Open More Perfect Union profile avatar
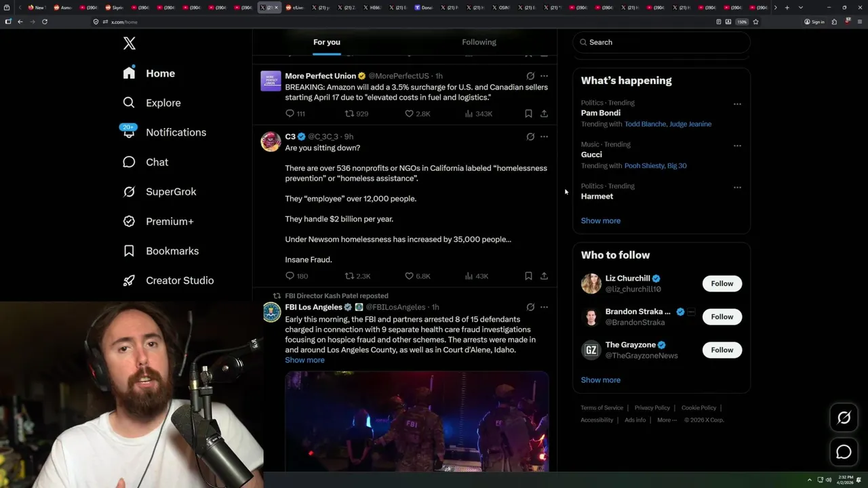 click(271, 81)
